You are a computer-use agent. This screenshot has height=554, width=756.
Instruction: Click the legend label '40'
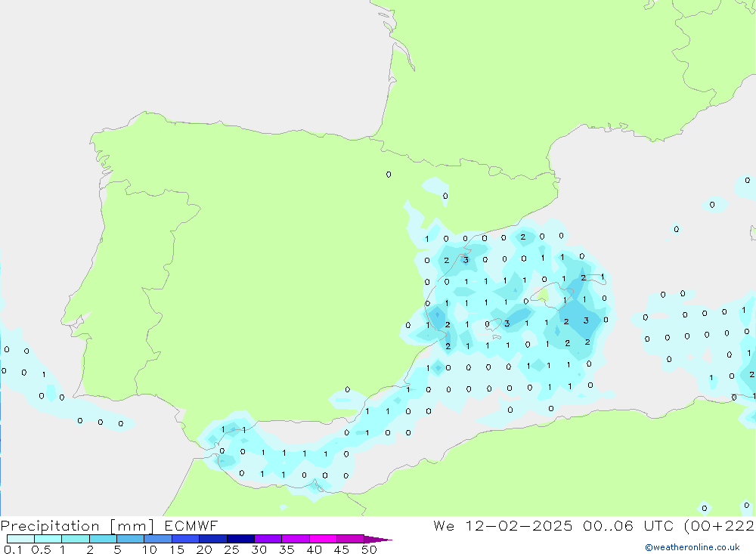[x=314, y=549]
